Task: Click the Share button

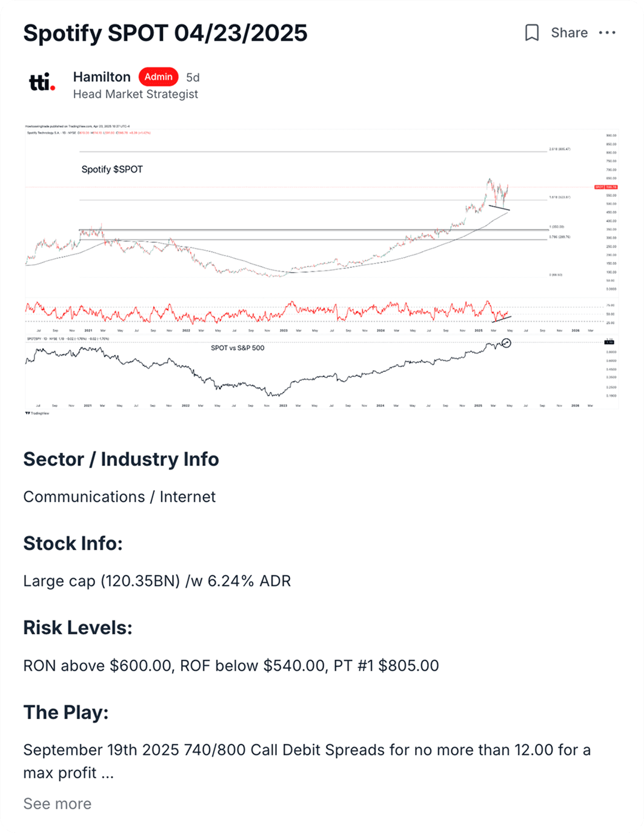Action: click(569, 33)
